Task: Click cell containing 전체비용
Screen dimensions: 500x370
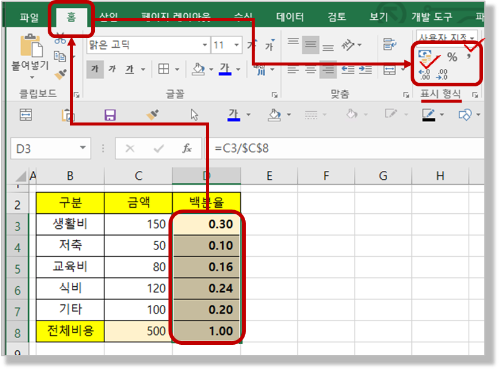Action: (70, 331)
